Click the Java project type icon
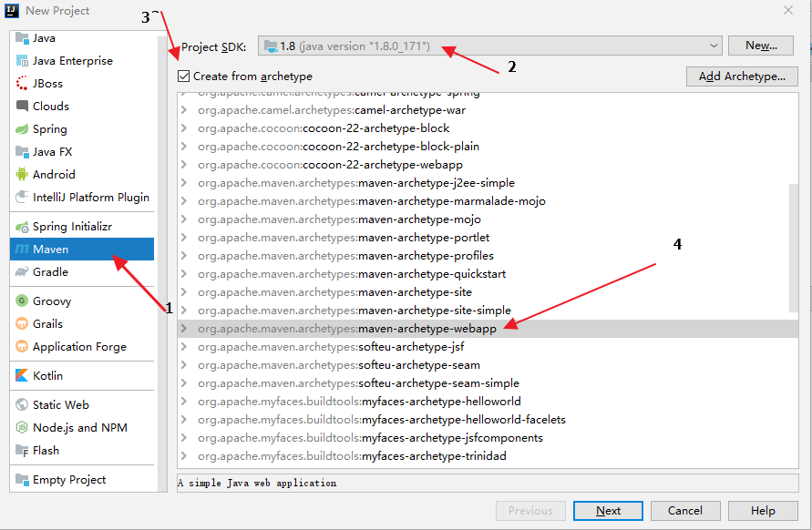 pyautogui.click(x=22, y=37)
